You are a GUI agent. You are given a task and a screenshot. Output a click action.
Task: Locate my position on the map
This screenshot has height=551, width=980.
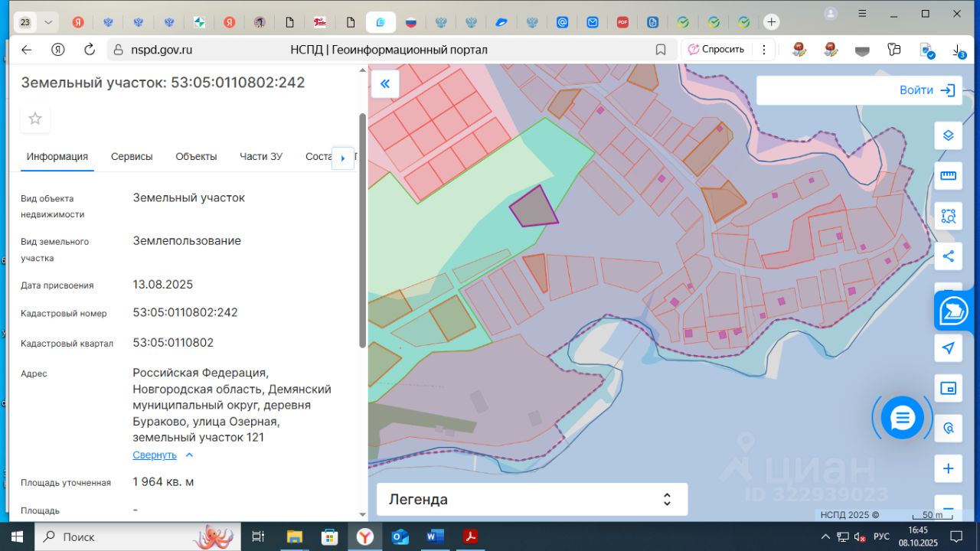[948, 348]
